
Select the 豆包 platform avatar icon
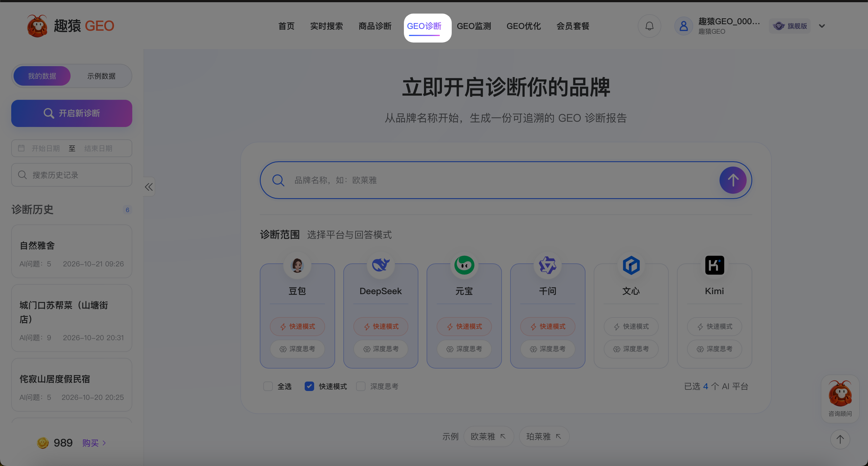[x=297, y=265]
